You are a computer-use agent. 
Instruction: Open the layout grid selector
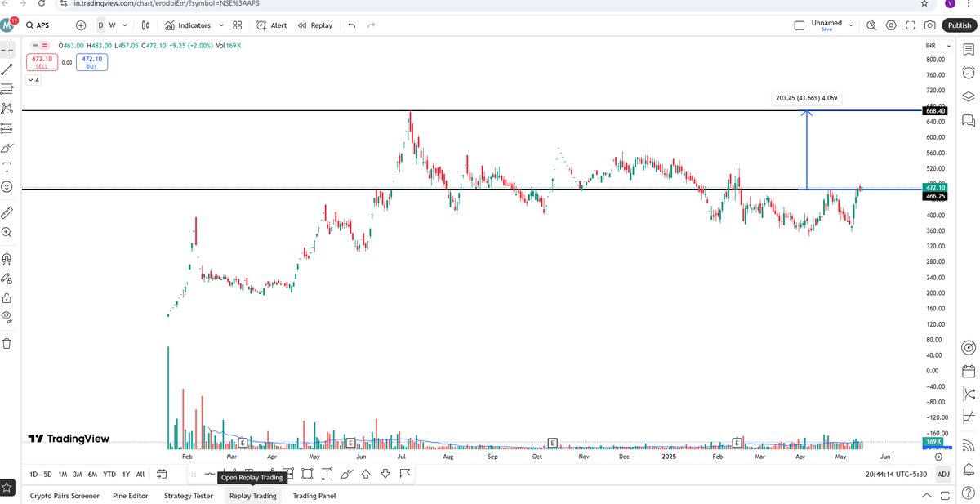(x=237, y=25)
